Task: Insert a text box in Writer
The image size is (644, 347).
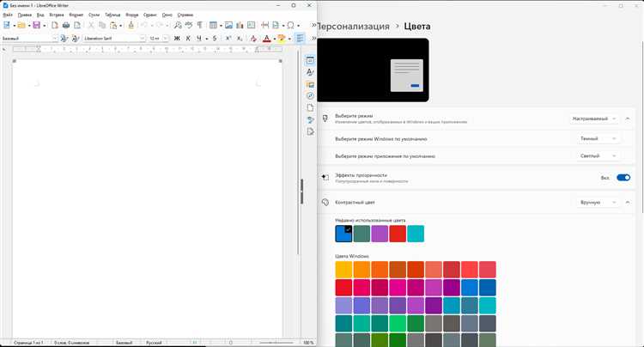Action: point(251,26)
